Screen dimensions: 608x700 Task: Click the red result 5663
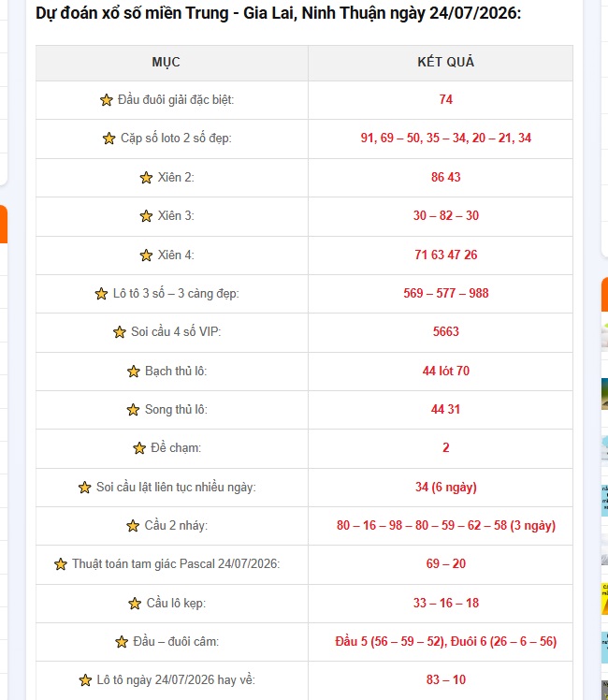[445, 331]
